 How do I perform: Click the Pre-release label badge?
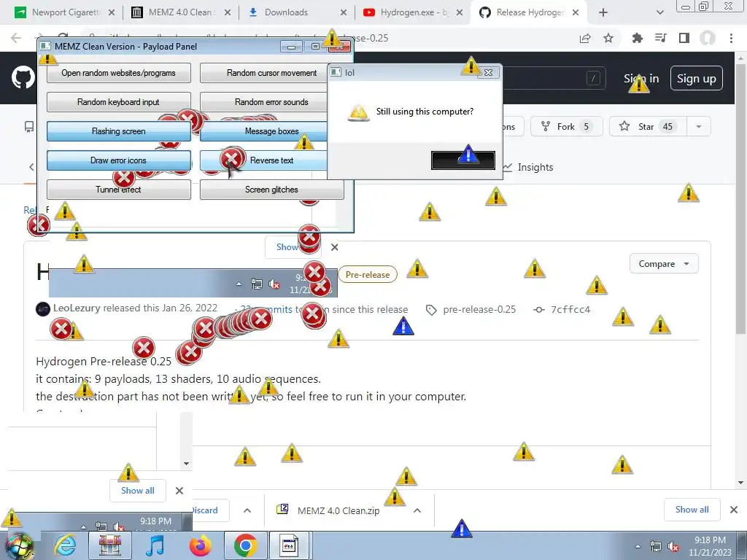pyautogui.click(x=368, y=274)
